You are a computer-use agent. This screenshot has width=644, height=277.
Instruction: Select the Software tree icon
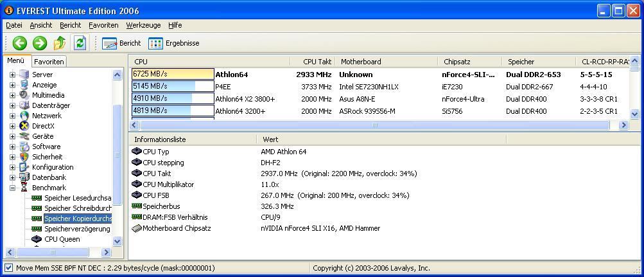point(24,147)
